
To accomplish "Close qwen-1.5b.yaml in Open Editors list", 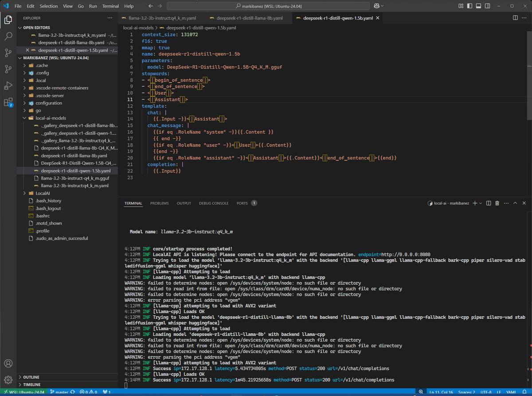I will pyautogui.click(x=27, y=50).
